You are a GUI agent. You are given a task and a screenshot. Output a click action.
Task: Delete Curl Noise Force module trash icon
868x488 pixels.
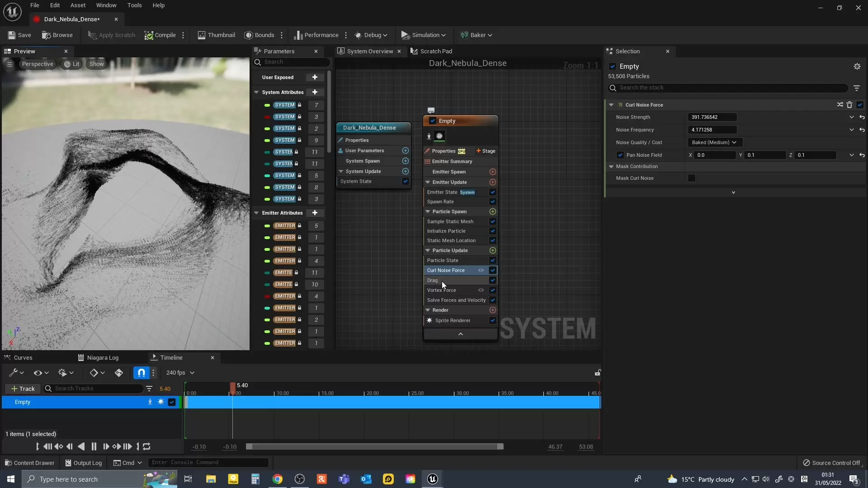[x=849, y=105]
